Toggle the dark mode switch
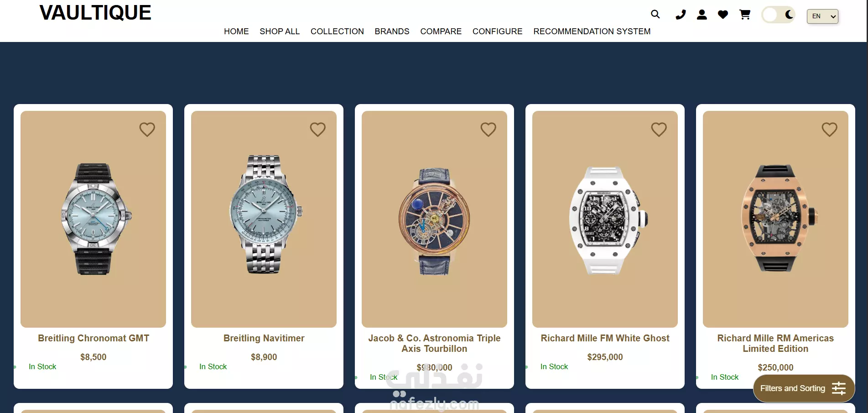868x413 pixels. [x=779, y=15]
